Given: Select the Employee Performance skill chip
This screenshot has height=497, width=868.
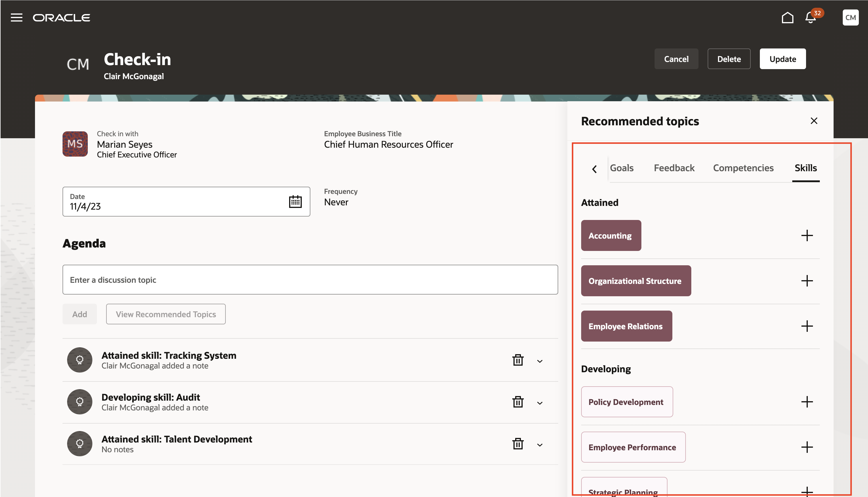Looking at the screenshot, I should (x=633, y=447).
